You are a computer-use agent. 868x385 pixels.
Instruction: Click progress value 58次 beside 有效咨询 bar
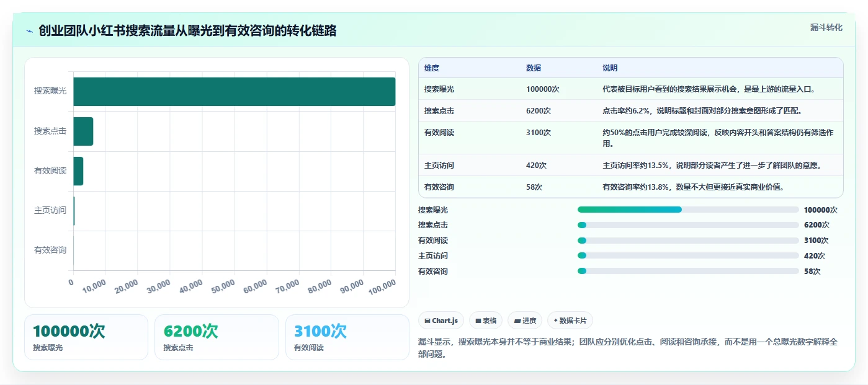[812, 272]
